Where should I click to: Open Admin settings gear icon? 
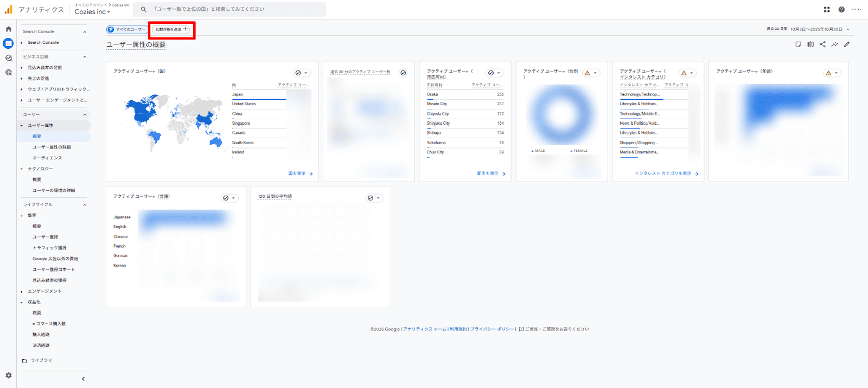pos(8,376)
